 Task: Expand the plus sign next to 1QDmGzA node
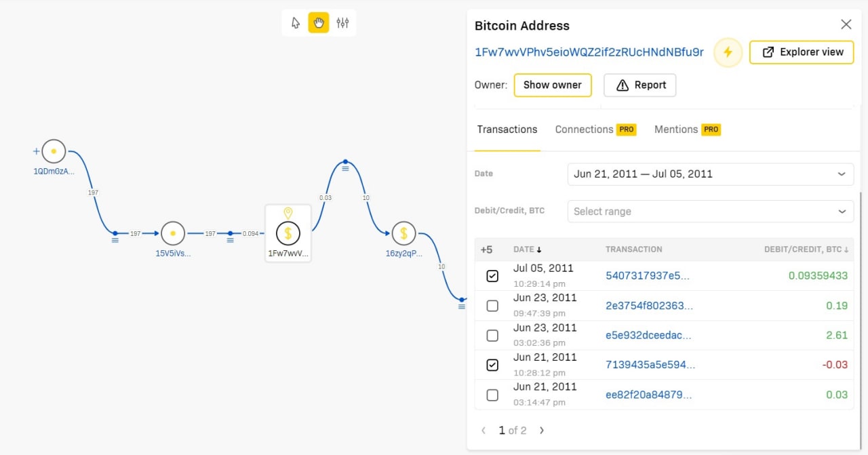click(x=36, y=151)
